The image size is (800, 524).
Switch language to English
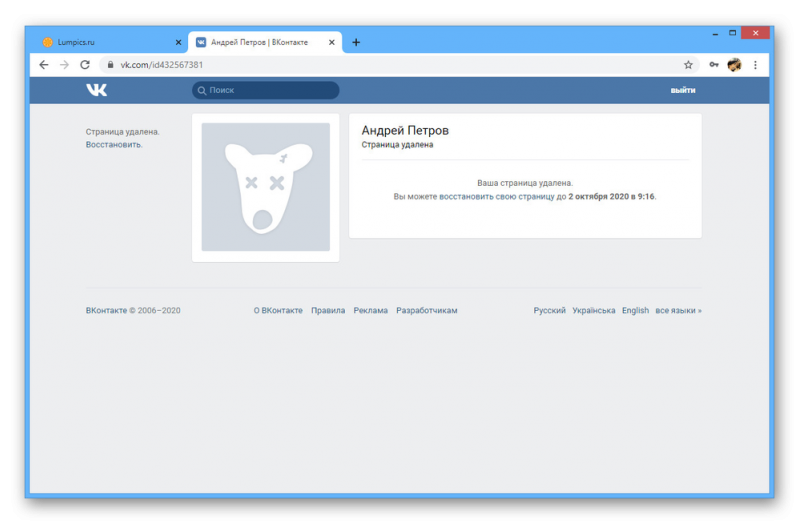coord(635,310)
